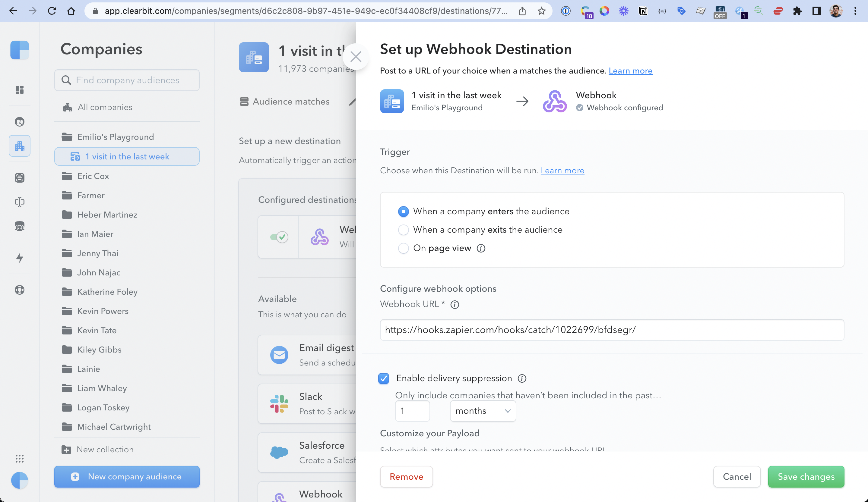This screenshot has height=502, width=868.
Task: Open the text cursor field icon in sidebar
Action: coord(20,202)
